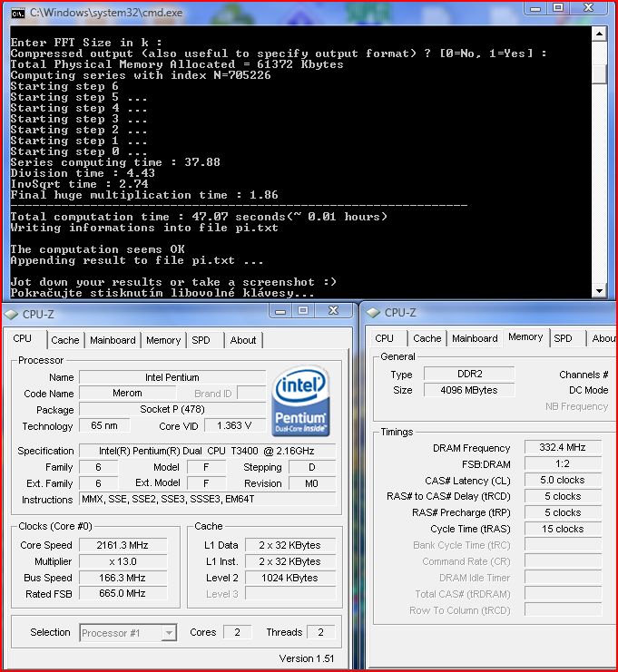Open About tab in left CPU-Z
The height and width of the screenshot is (672, 618).
(x=243, y=340)
